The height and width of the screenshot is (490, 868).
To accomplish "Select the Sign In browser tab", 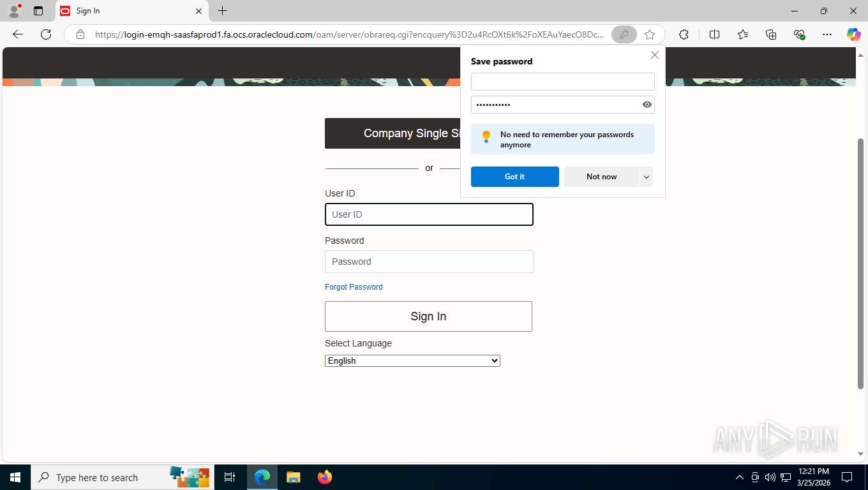I will (x=131, y=11).
